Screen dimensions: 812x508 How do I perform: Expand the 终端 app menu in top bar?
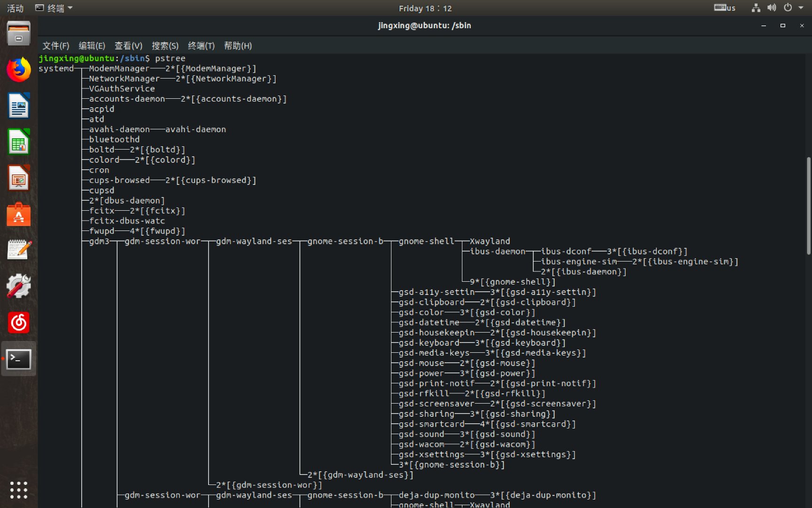tap(55, 8)
